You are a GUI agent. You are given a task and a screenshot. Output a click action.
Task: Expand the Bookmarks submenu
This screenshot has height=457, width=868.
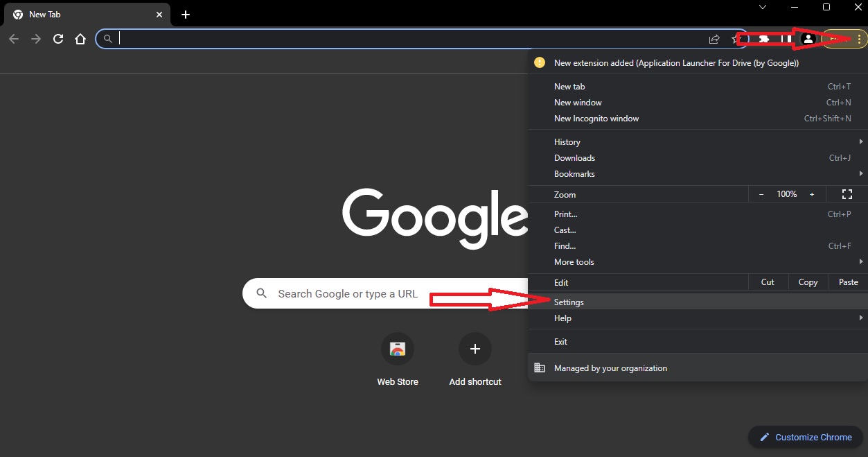(x=698, y=174)
